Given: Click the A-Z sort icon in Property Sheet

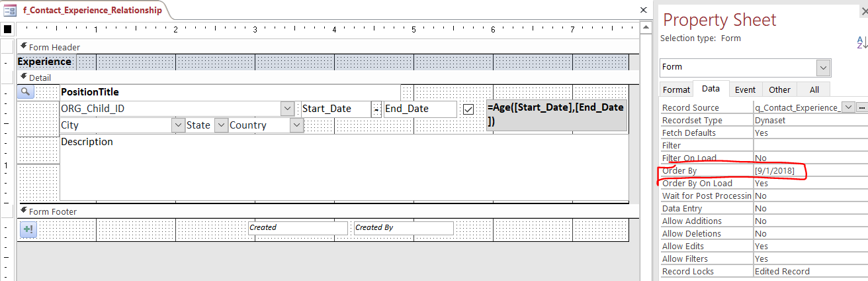Looking at the screenshot, I should (x=862, y=42).
